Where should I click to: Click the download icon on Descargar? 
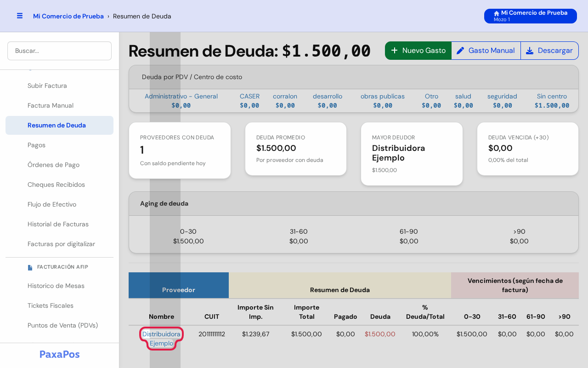[x=530, y=51]
